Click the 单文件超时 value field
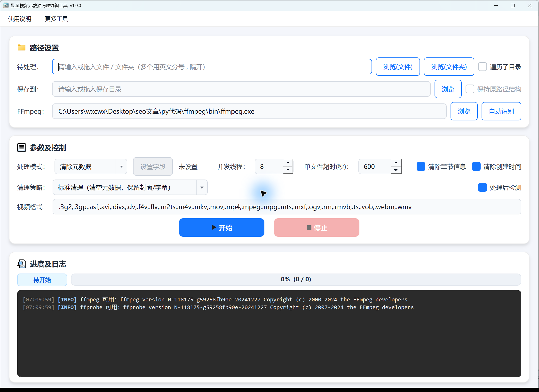The width and height of the screenshot is (539, 392). 375,166
